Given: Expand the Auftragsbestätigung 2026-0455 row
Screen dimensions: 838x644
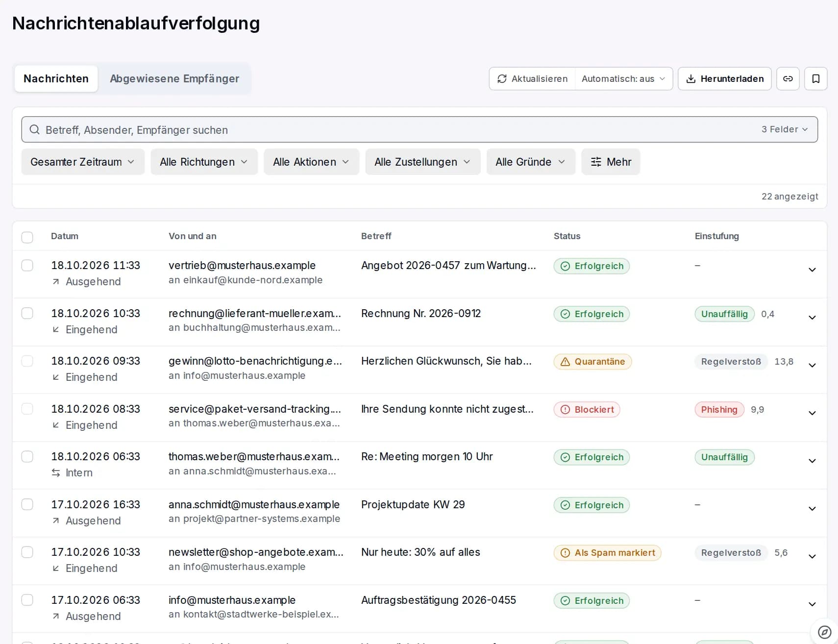Looking at the screenshot, I should [x=812, y=604].
